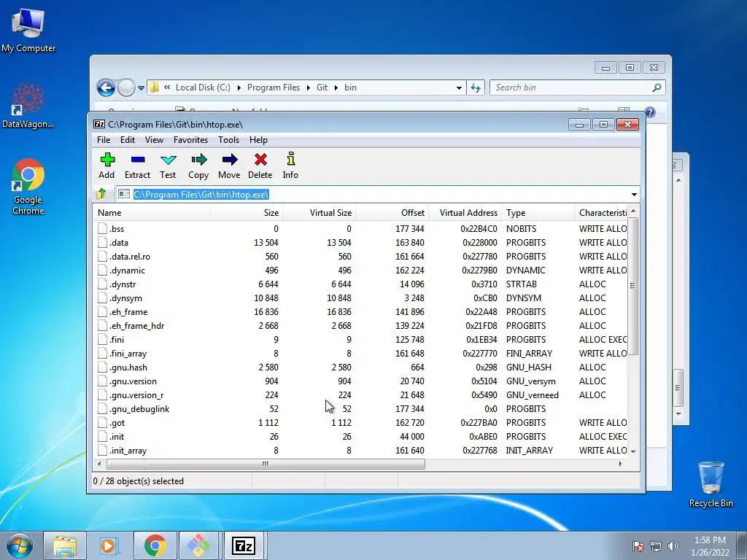Open the Info tool

290,166
